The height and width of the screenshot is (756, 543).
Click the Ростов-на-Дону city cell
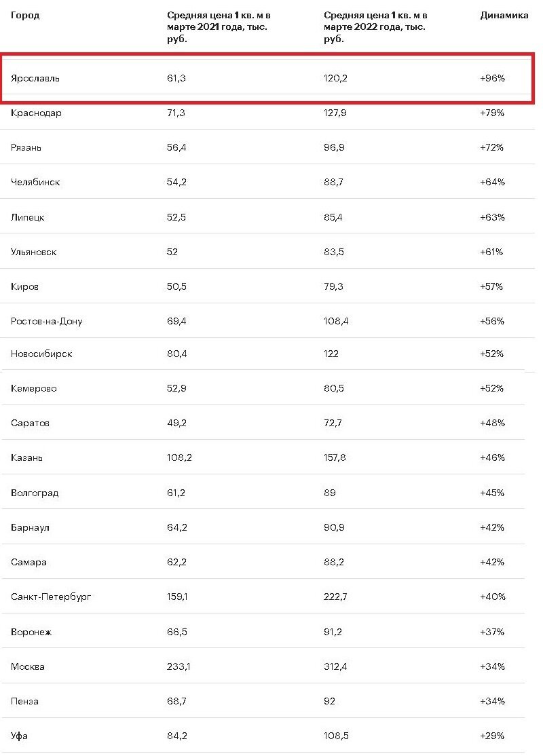click(x=46, y=322)
